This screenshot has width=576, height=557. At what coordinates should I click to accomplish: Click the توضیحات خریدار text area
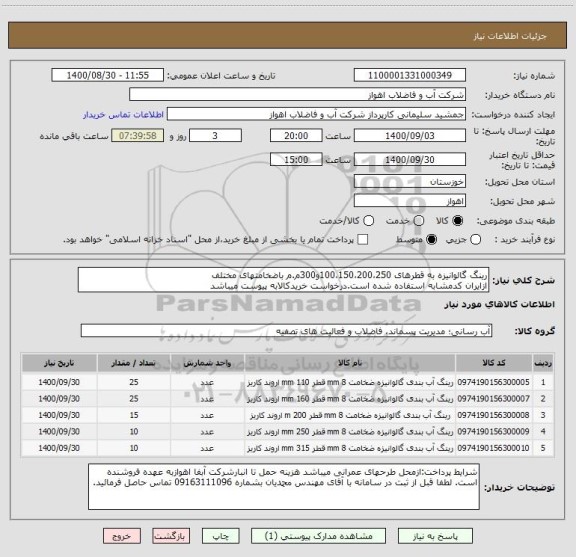point(284,486)
